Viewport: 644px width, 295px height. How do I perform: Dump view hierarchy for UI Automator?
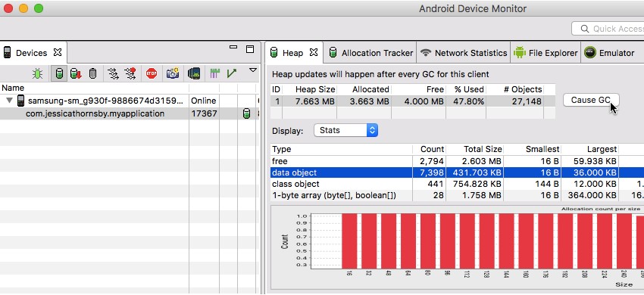(194, 73)
